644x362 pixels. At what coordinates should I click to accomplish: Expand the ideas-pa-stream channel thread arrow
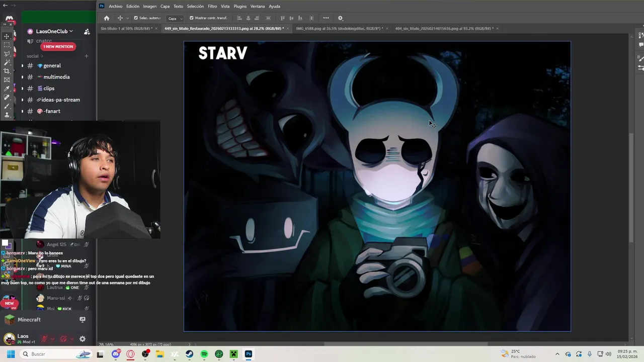22,100
